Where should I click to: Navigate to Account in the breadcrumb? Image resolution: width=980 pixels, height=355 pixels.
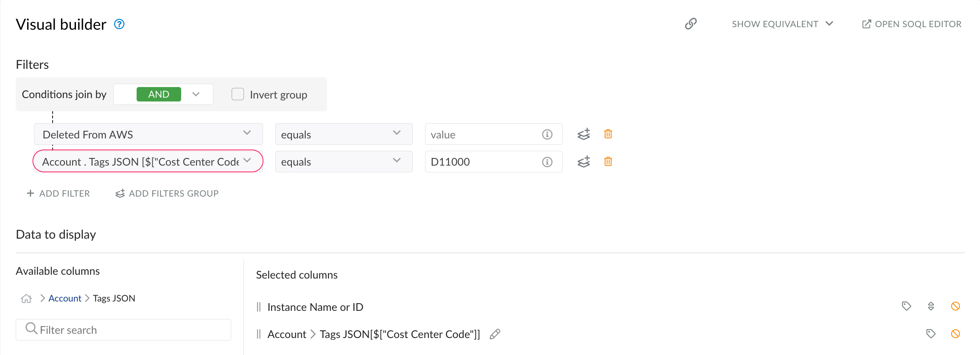[64, 298]
